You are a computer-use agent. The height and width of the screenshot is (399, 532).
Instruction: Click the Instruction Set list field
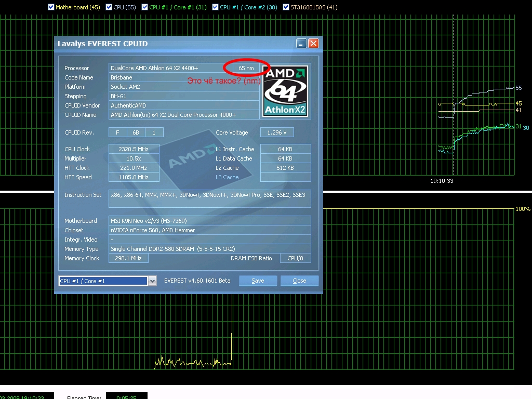210,198
